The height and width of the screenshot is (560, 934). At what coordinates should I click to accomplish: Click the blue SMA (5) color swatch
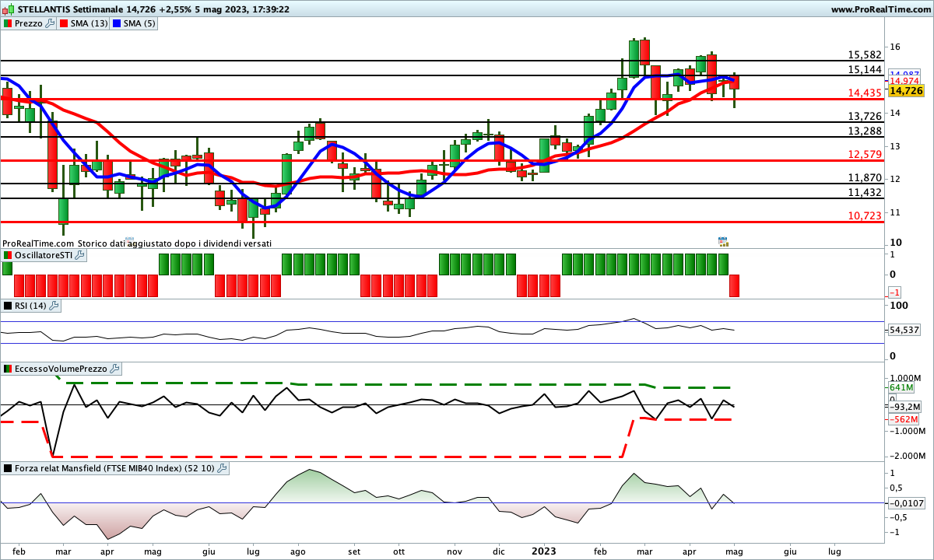pyautogui.click(x=118, y=23)
